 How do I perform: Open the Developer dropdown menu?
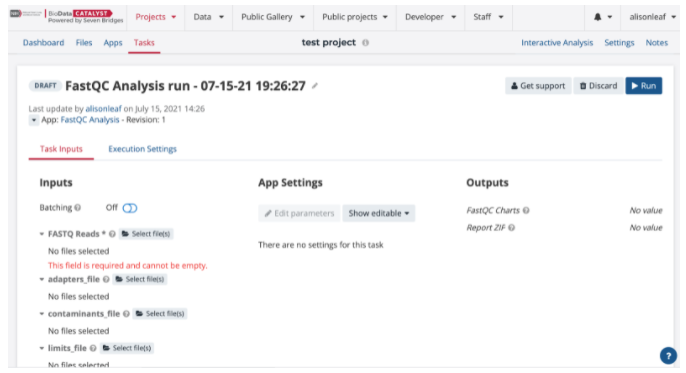(x=430, y=17)
